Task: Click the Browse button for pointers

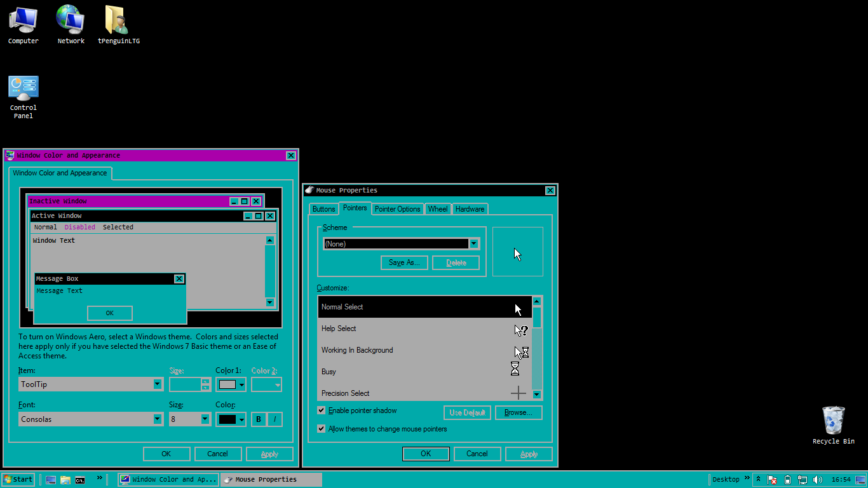Action: 519,412
